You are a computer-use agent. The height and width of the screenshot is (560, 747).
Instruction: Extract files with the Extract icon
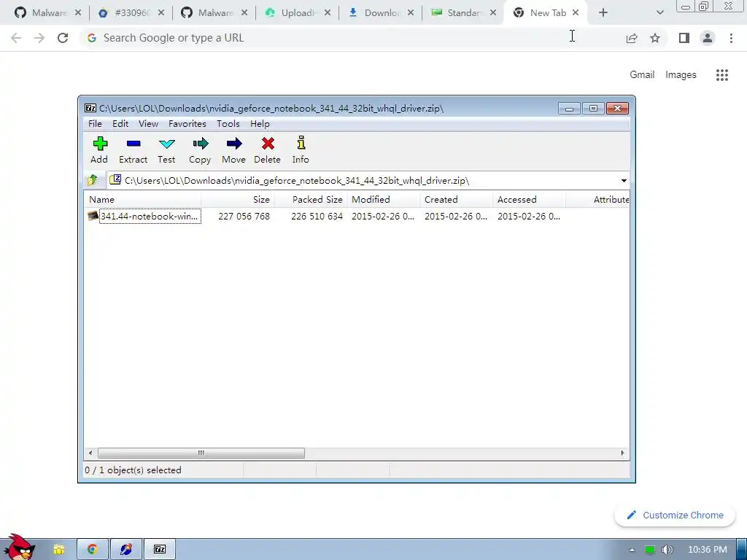click(x=133, y=150)
